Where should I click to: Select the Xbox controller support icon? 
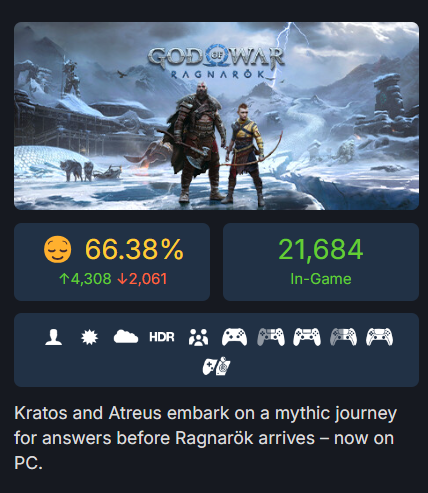(x=234, y=337)
